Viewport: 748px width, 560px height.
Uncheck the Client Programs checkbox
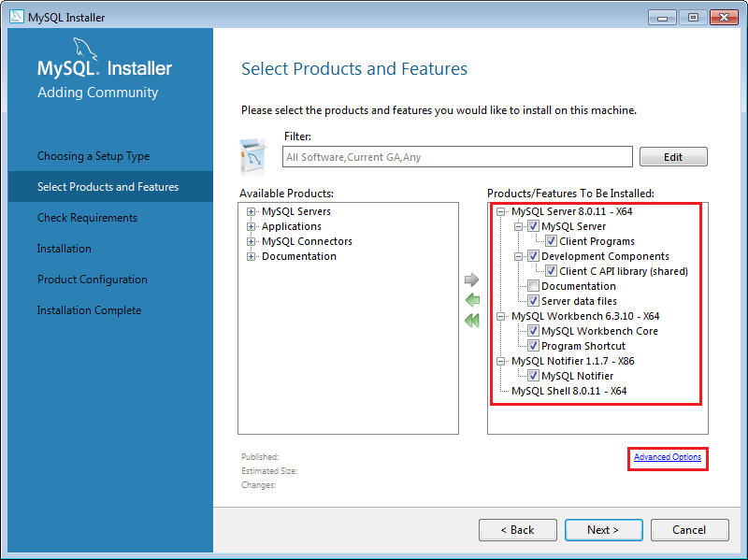[552, 241]
